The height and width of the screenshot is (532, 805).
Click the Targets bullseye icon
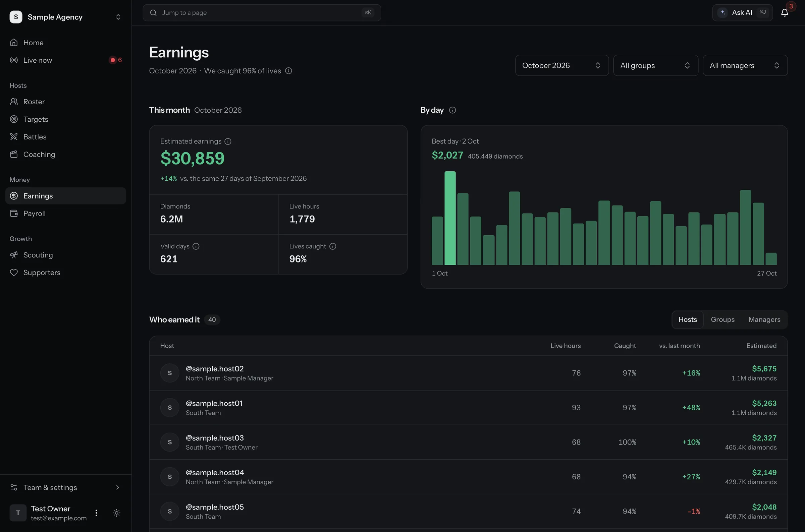coord(14,119)
